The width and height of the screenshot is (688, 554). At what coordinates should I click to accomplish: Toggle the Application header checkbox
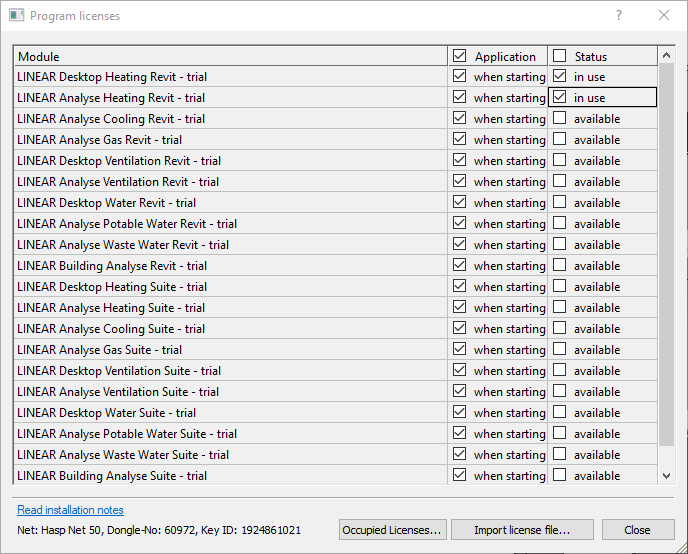459,56
